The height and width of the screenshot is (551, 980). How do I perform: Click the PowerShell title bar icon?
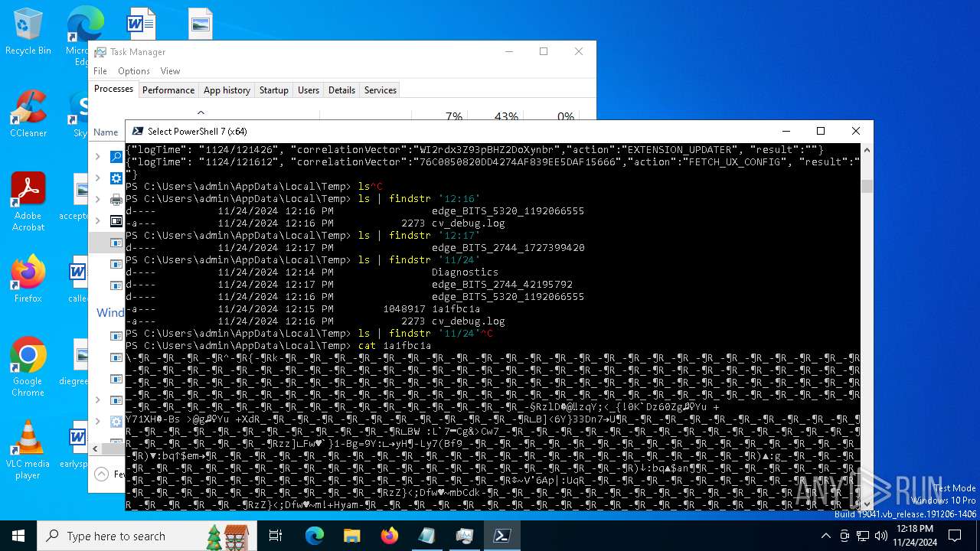pos(137,131)
